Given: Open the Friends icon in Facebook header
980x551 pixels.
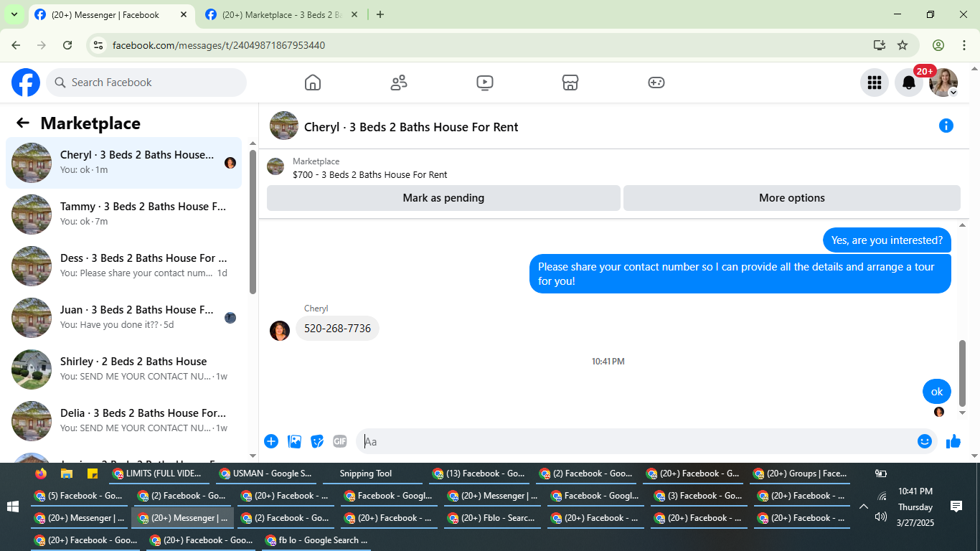Looking at the screenshot, I should tap(399, 83).
